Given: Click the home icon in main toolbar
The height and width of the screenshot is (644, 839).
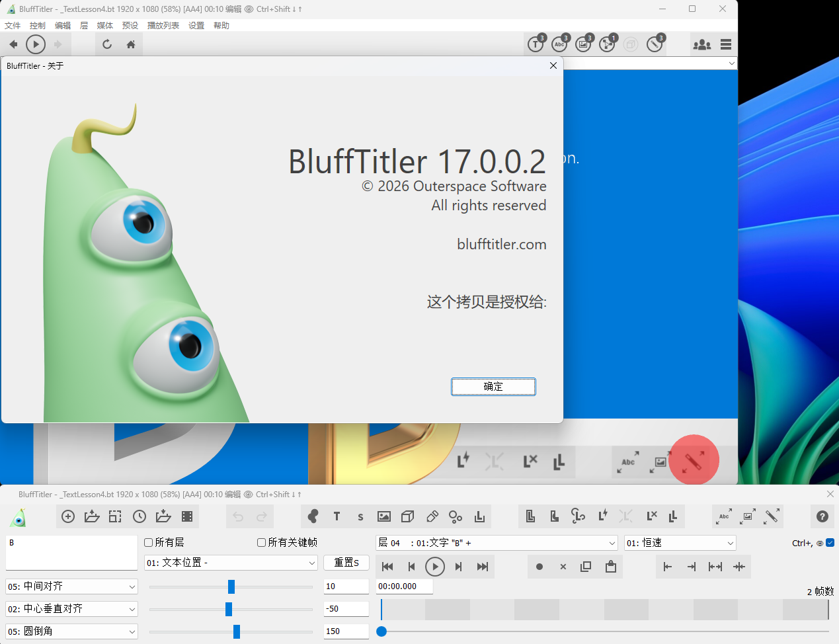Looking at the screenshot, I should (x=131, y=44).
